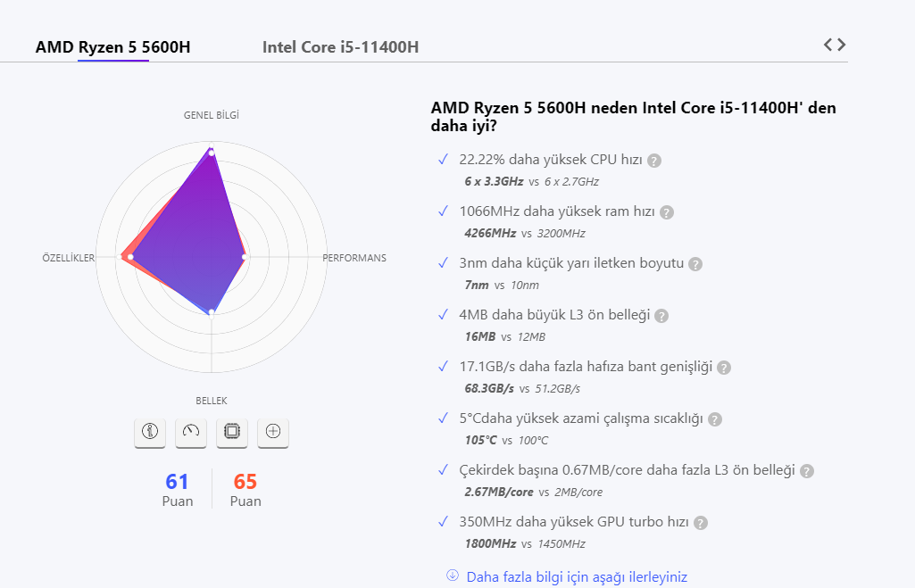Viewport: 915px width, 588px height.
Task: Click the CPU chip category icon button
Action: pyautogui.click(x=232, y=432)
